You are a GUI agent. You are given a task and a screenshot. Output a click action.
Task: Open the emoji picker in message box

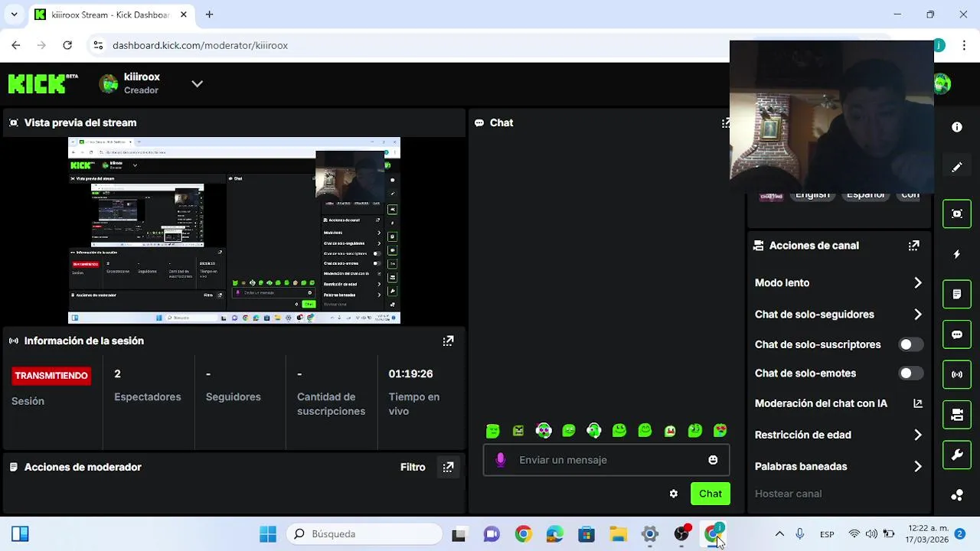coord(713,460)
